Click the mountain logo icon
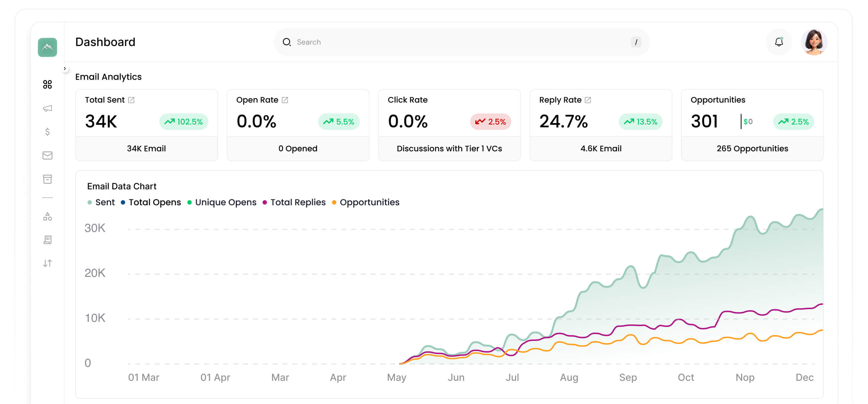The image size is (868, 404). click(x=47, y=47)
